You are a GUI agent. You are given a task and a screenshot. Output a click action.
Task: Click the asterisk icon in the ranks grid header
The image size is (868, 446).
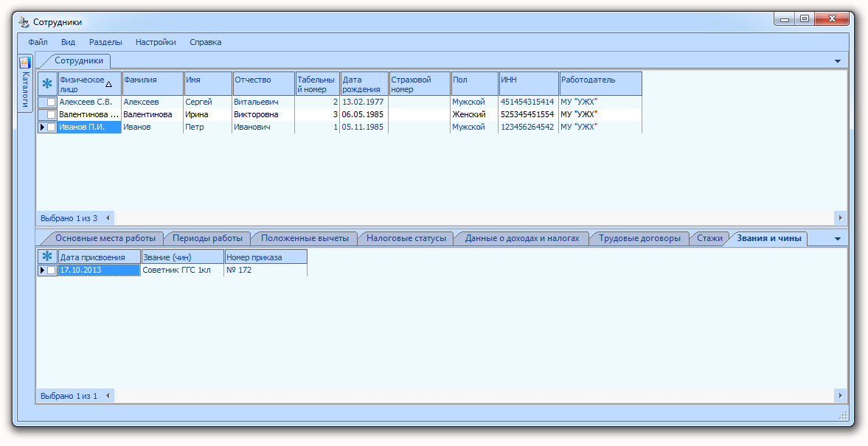point(48,257)
